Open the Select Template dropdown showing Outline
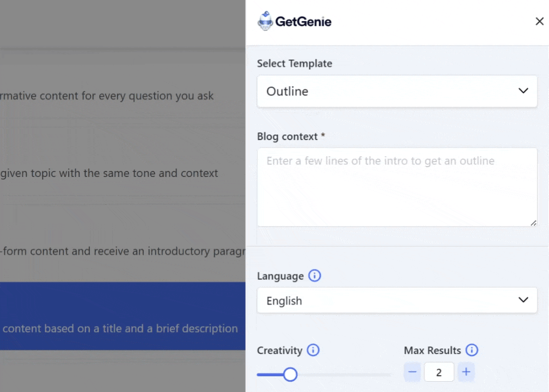Screen dimensions: 549x392 (396, 91)
